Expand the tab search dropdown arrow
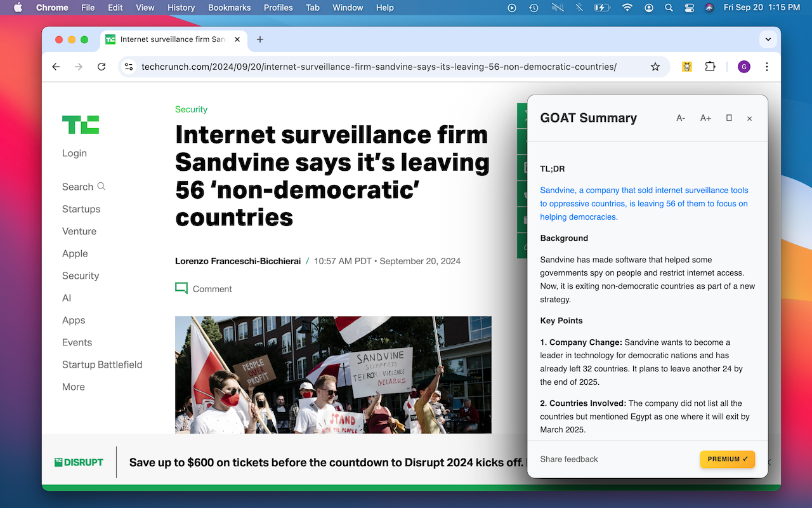This screenshot has height=508, width=812. pyautogui.click(x=768, y=39)
